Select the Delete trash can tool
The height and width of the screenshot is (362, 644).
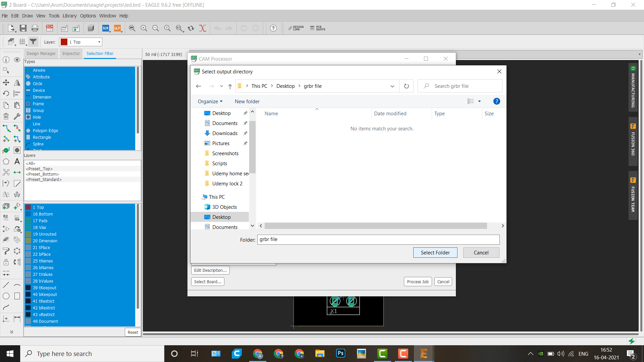pos(6,116)
